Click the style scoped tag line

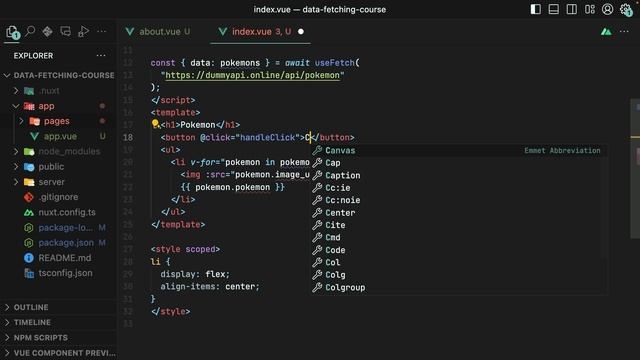pos(185,249)
